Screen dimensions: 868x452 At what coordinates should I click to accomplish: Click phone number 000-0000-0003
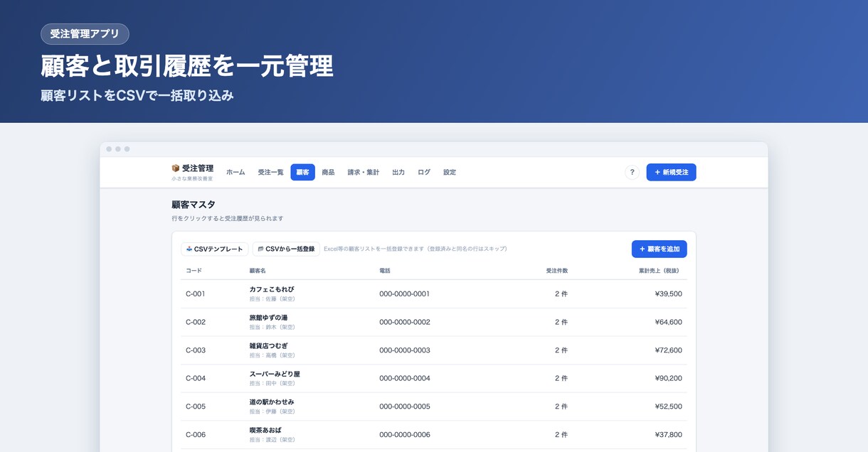coord(405,350)
